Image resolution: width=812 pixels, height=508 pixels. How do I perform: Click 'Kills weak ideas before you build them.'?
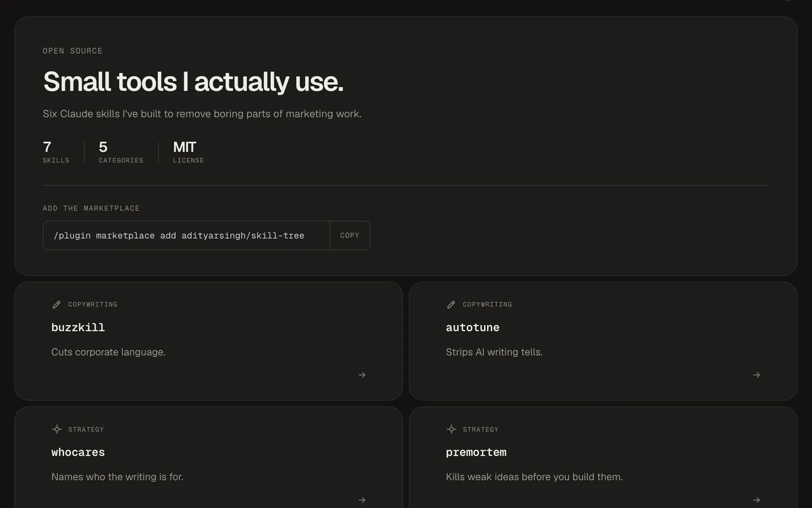pyautogui.click(x=534, y=477)
